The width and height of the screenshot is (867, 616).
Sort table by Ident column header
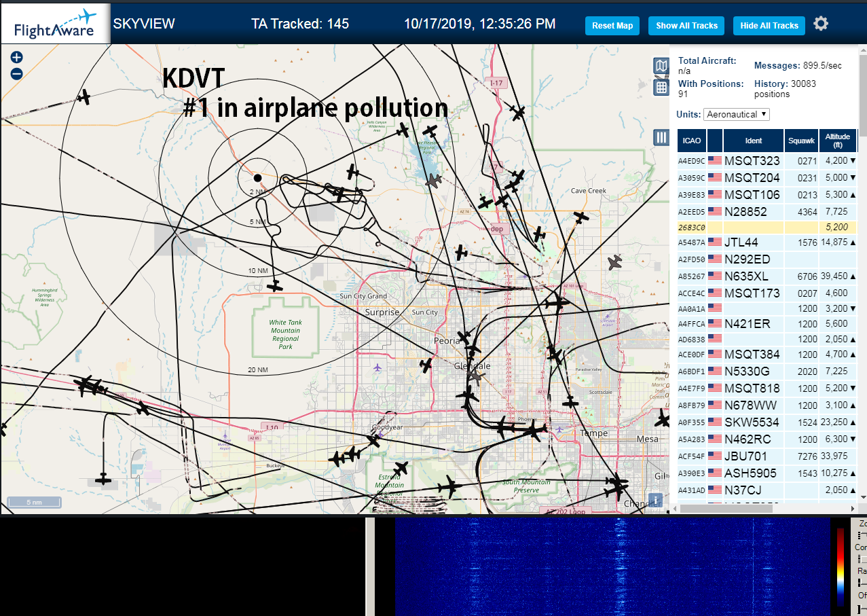click(x=754, y=141)
